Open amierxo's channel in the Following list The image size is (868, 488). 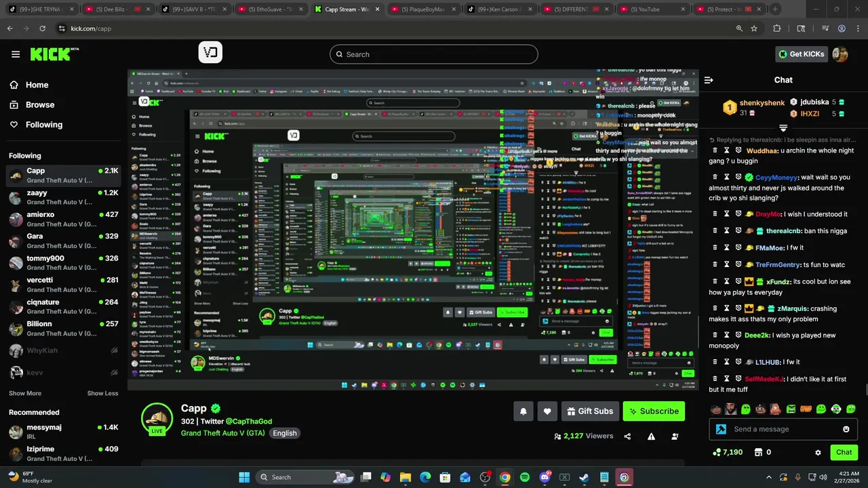[63, 218]
